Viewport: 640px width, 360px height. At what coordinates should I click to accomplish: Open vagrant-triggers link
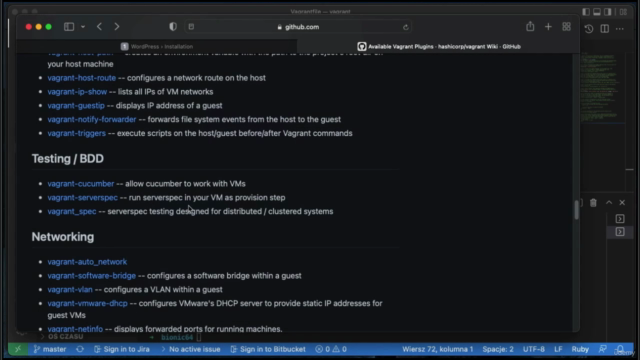pyautogui.click(x=76, y=133)
